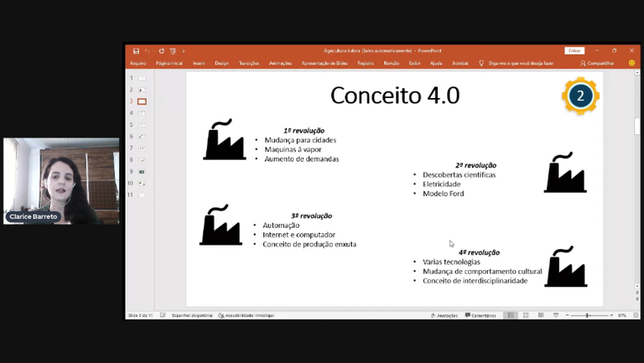Image resolution: width=644 pixels, height=363 pixels.
Task: Expand Customize Quick Access Toolbar dropdown
Action: [x=184, y=51]
